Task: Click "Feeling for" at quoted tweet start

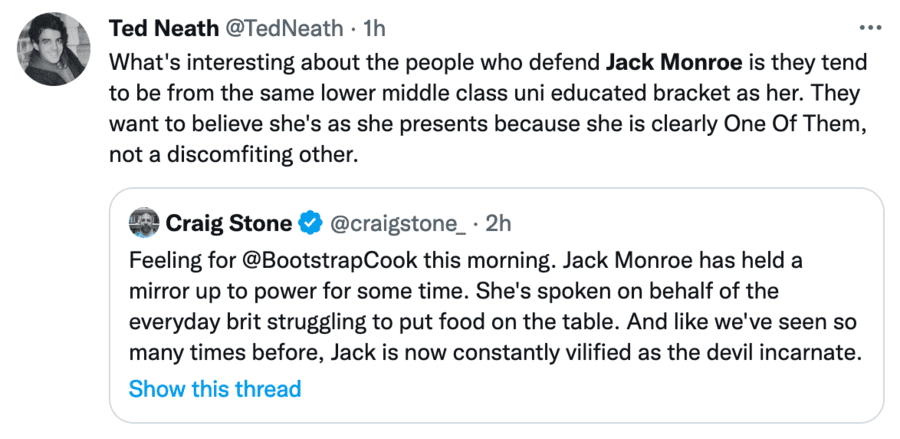Action: pyautogui.click(x=175, y=260)
